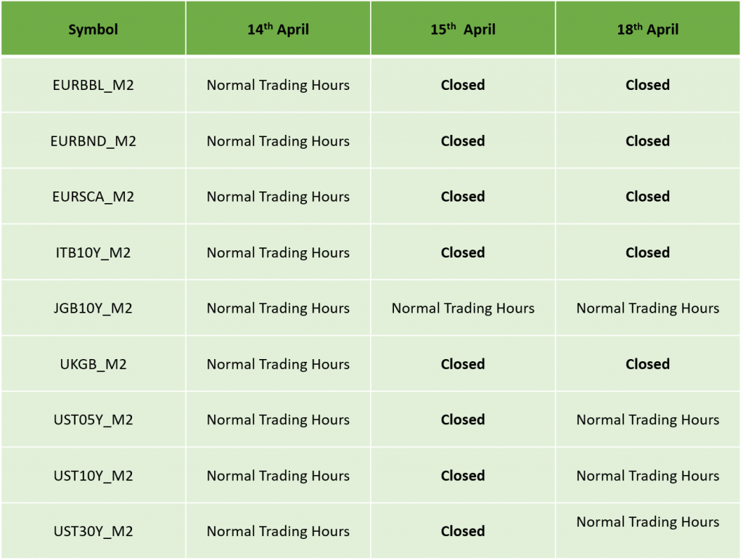This screenshot has height=560, width=743.
Task: Click the EURBND_M2 symbol cell
Action: pos(93,141)
